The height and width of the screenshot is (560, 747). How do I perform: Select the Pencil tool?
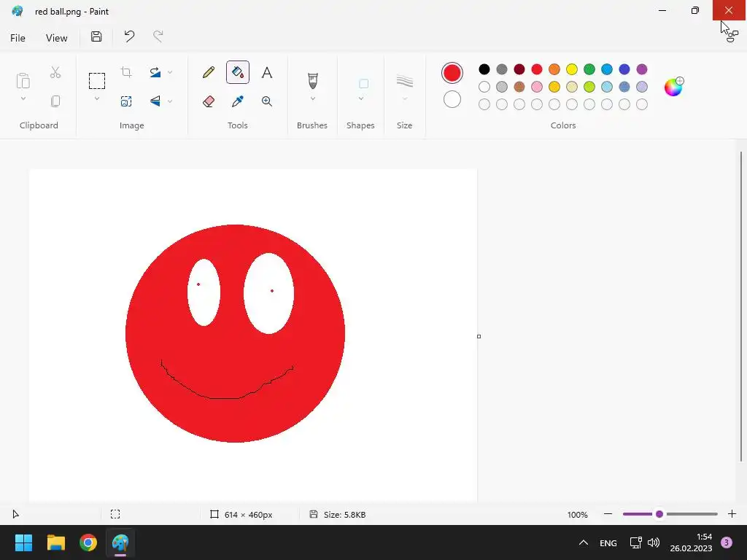click(x=209, y=72)
